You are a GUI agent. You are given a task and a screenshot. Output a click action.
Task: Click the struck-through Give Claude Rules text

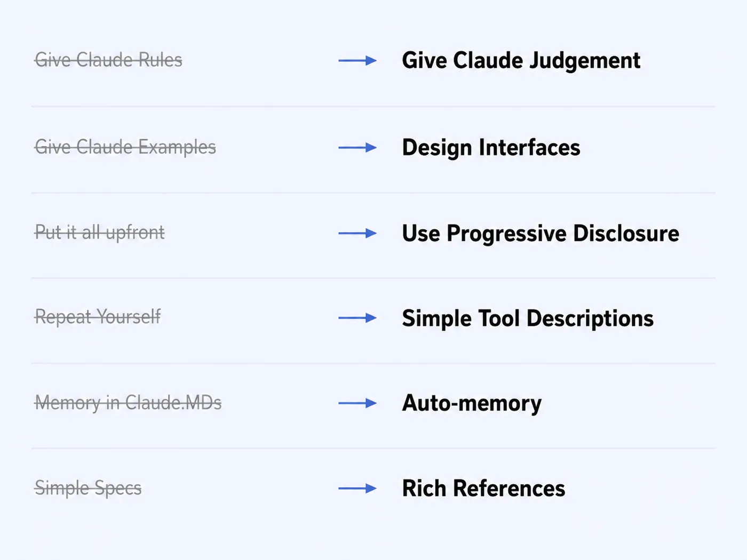tap(108, 60)
